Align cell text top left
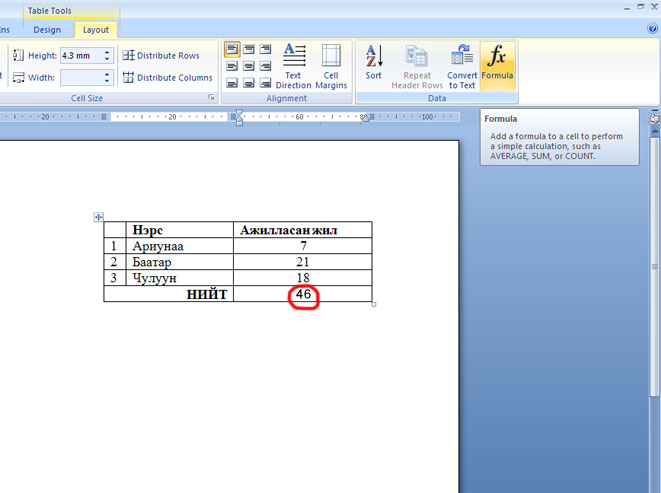Image resolution: width=661 pixels, height=493 pixels. coord(232,49)
